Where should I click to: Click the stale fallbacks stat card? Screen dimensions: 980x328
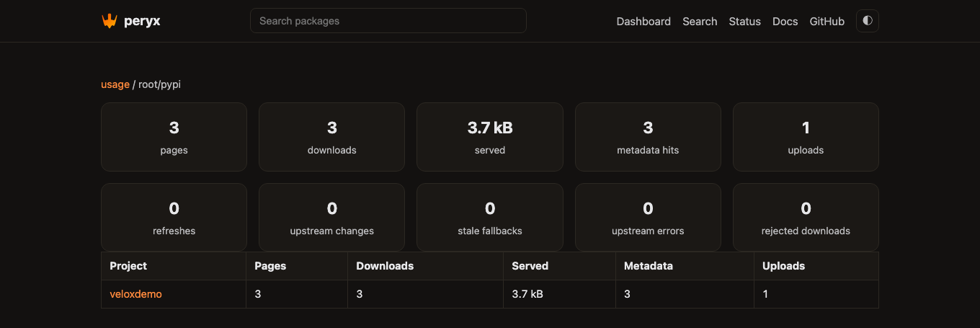(x=490, y=218)
